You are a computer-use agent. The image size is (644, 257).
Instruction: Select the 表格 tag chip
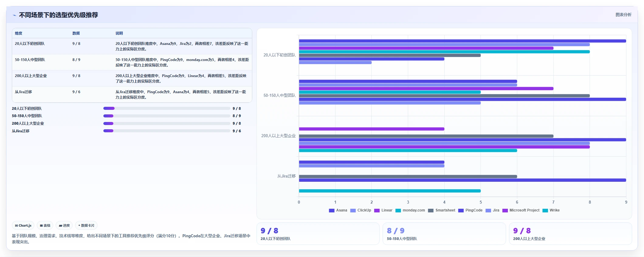(45, 225)
